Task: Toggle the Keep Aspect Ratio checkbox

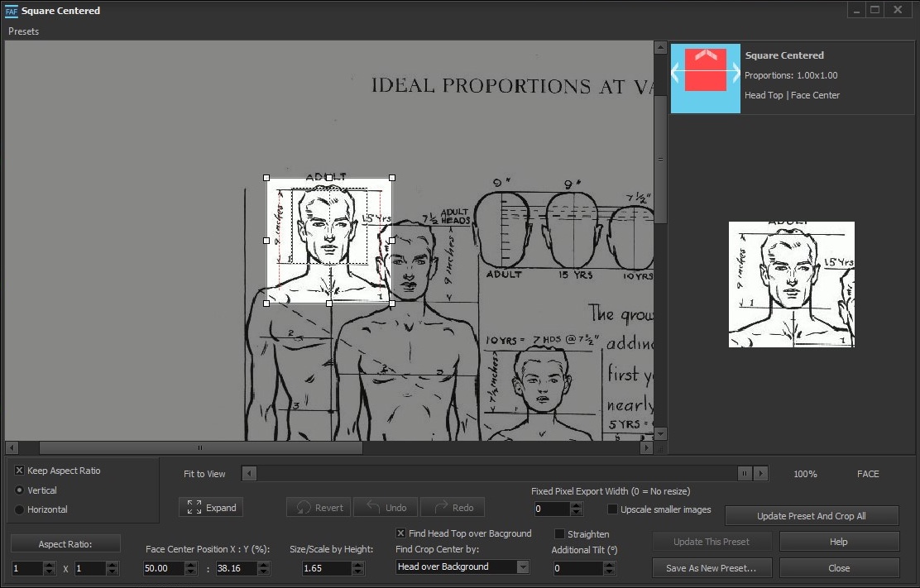Action: pyautogui.click(x=18, y=471)
